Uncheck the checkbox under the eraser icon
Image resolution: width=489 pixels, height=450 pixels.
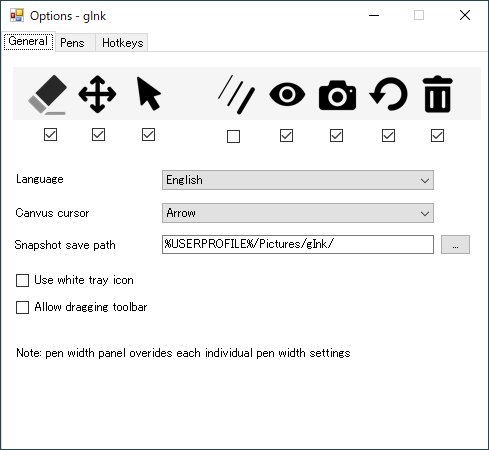pyautogui.click(x=50, y=135)
